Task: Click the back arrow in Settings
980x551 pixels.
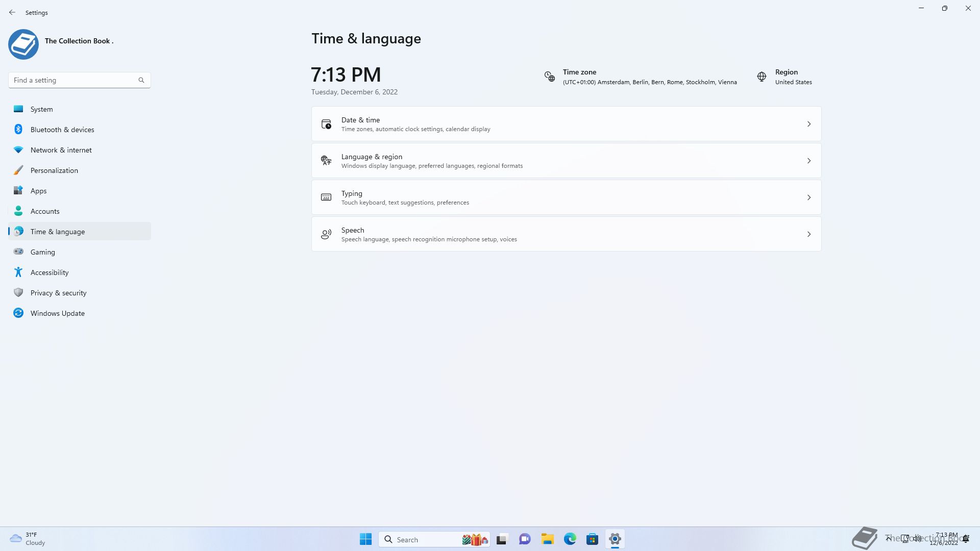Action: click(12, 12)
